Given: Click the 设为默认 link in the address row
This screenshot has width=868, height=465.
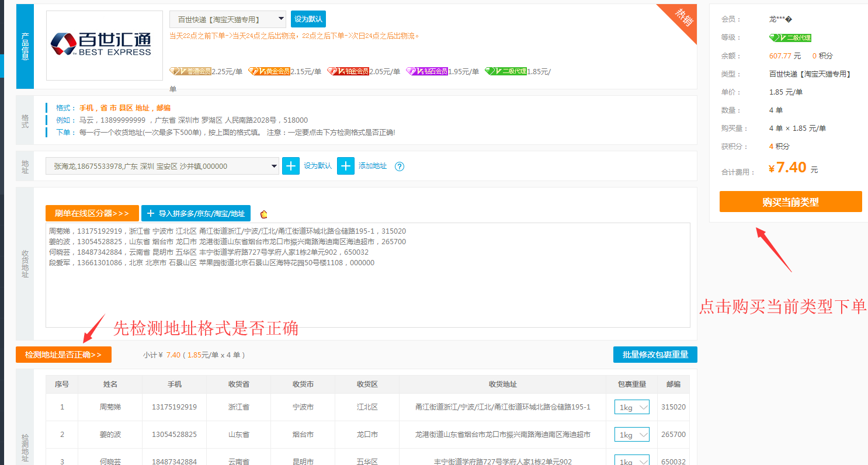Looking at the screenshot, I should 318,166.
